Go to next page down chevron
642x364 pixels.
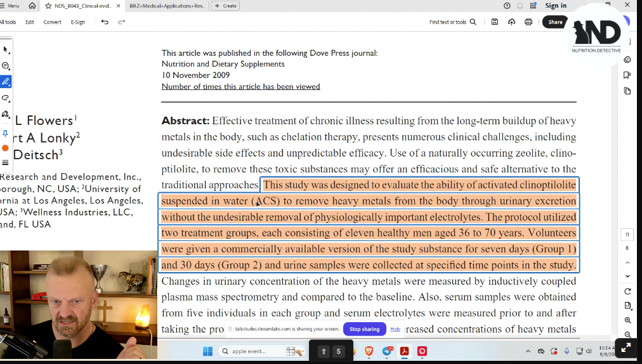[x=627, y=276]
